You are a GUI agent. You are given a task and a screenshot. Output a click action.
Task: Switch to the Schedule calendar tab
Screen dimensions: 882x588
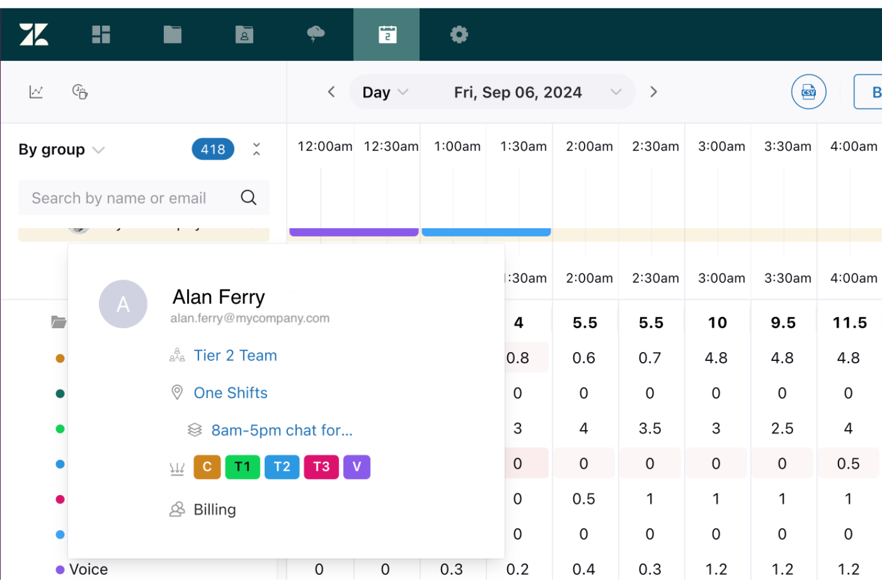[x=386, y=34]
